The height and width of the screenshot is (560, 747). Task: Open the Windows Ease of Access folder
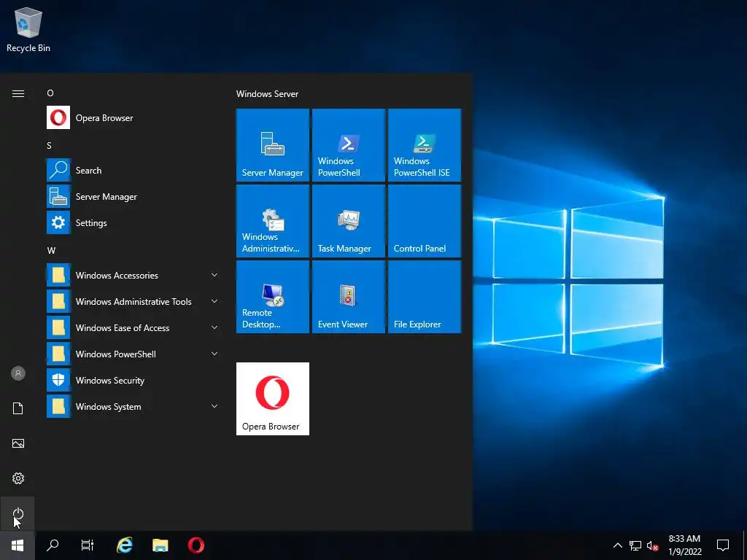[133, 328]
